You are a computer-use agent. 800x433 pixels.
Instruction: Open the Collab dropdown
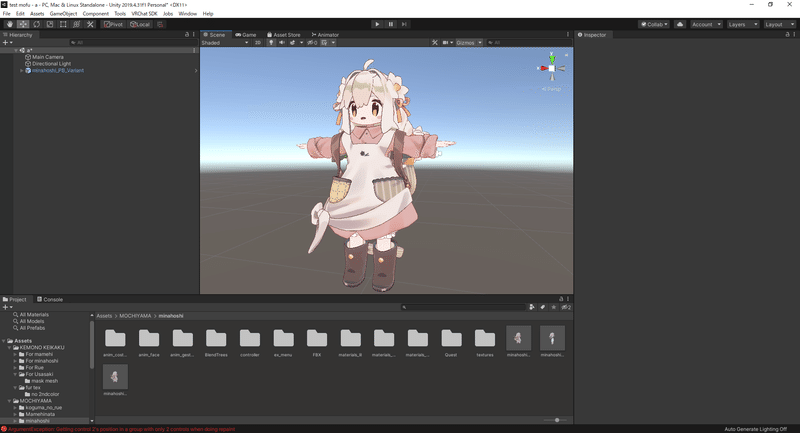tap(654, 24)
